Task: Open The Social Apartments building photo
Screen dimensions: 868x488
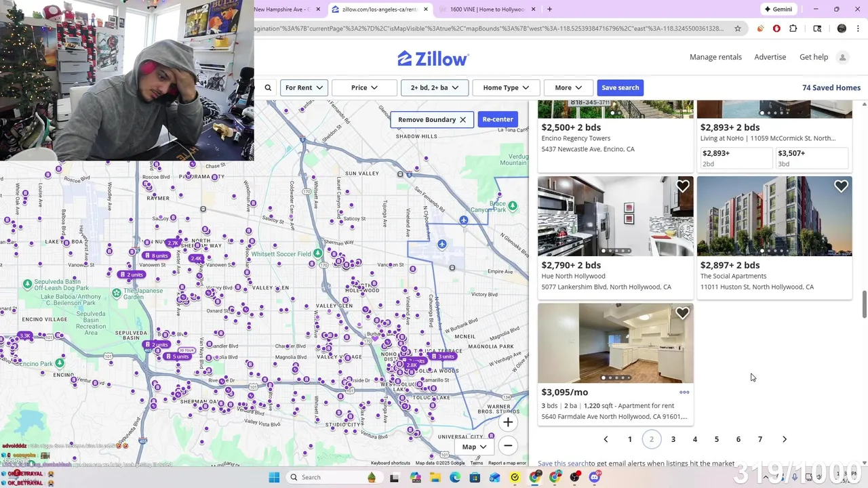Action: 774,216
